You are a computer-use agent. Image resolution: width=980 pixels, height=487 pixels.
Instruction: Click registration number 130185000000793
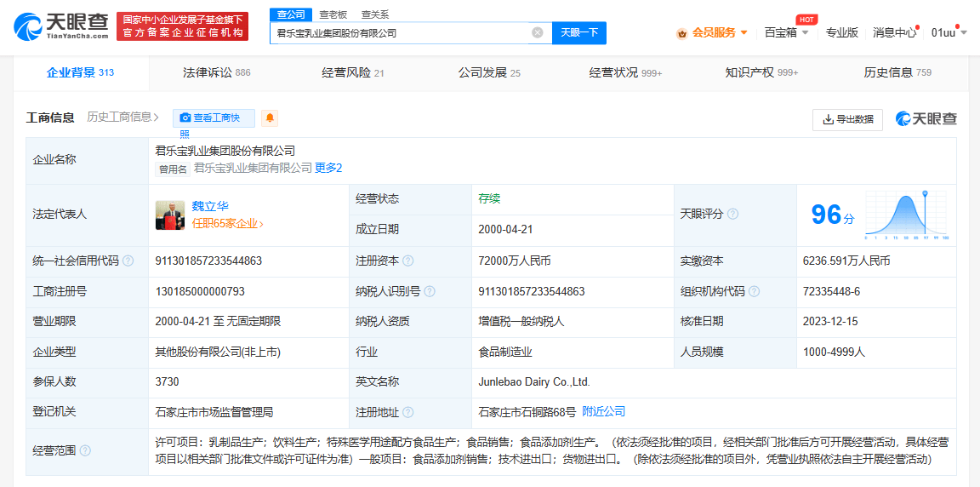199,291
